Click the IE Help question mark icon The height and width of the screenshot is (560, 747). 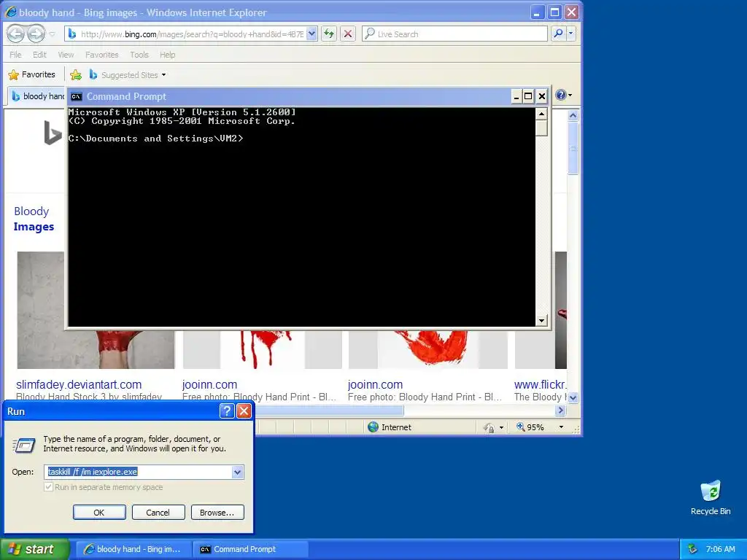pos(561,96)
